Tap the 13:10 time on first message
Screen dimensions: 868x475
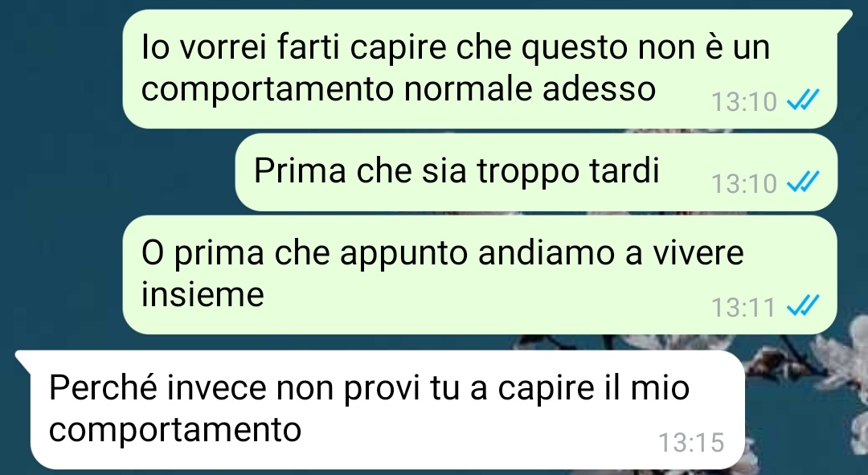tap(744, 101)
